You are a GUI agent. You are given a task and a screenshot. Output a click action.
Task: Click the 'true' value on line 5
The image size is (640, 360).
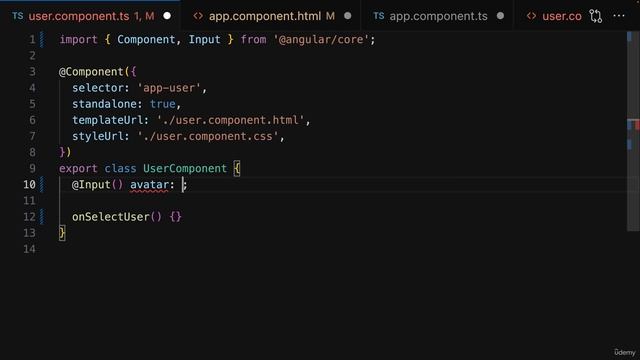point(162,104)
